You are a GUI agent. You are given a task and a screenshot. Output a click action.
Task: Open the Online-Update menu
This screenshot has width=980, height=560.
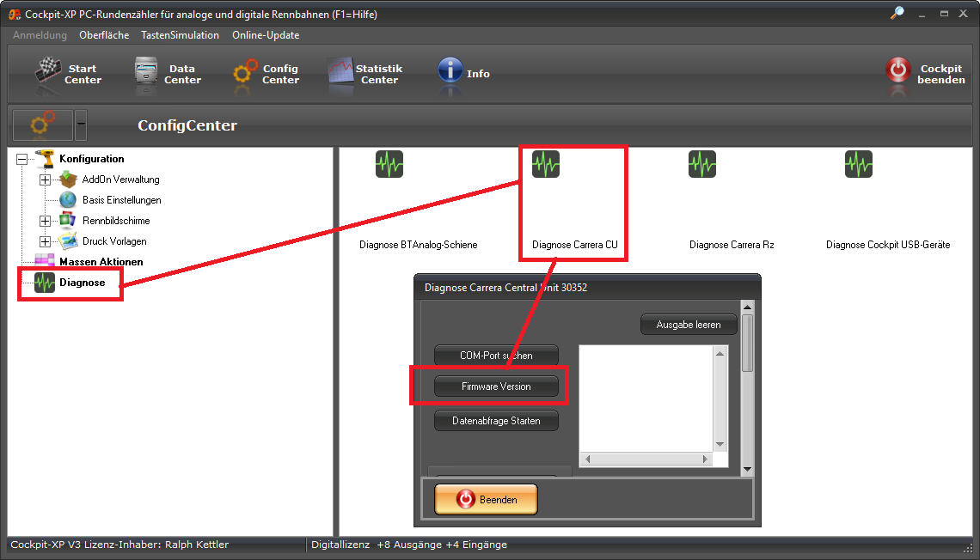[x=266, y=35]
